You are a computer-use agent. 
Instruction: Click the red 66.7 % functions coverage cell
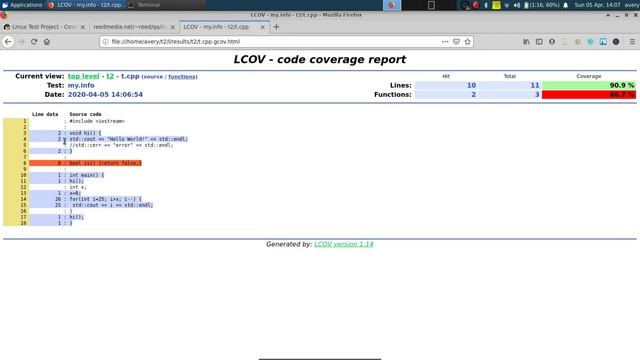(589, 94)
